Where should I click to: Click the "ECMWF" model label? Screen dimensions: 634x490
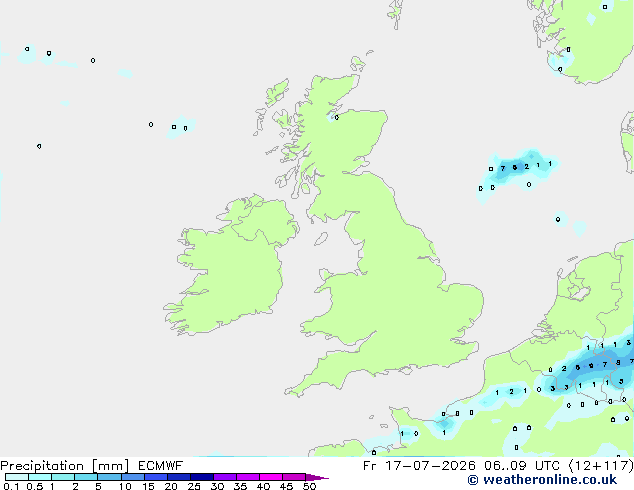coord(161,466)
